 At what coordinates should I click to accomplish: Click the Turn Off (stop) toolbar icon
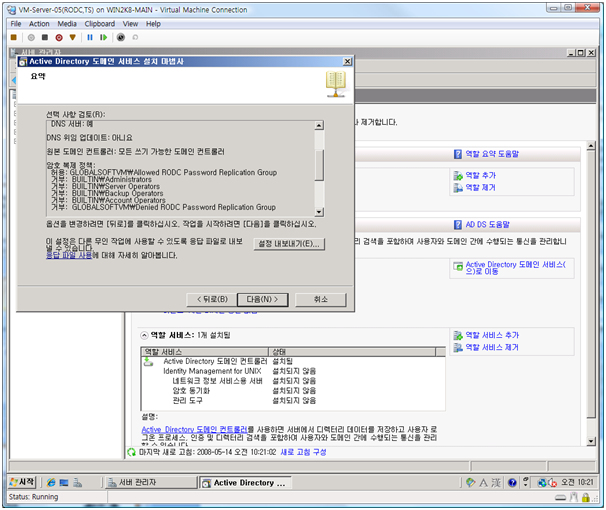pos(45,37)
